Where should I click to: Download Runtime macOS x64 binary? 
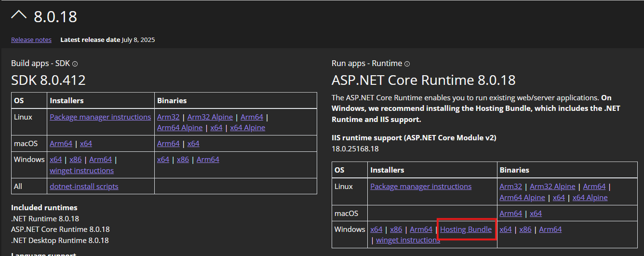[536, 213]
